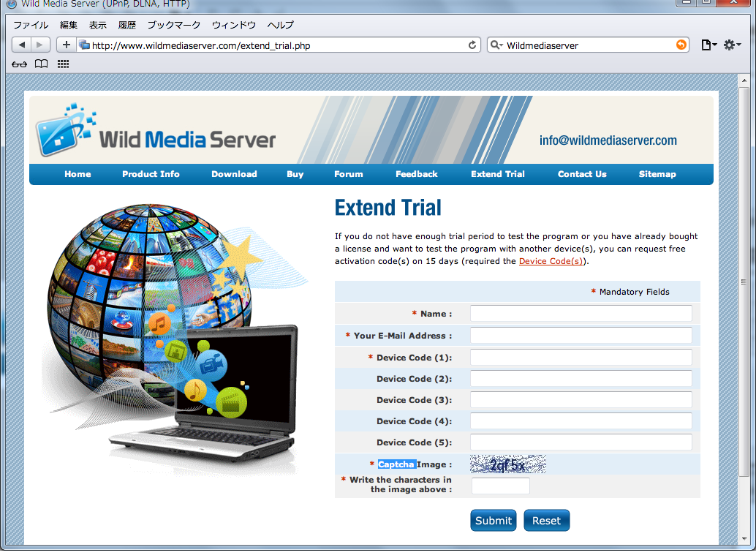The image size is (756, 558).
Task: Open the search magnifier dropdown
Action: 496,45
